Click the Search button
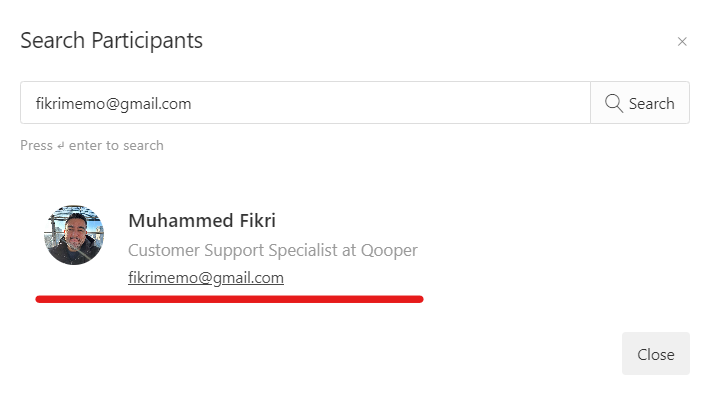The width and height of the screenshot is (706, 394). click(640, 103)
